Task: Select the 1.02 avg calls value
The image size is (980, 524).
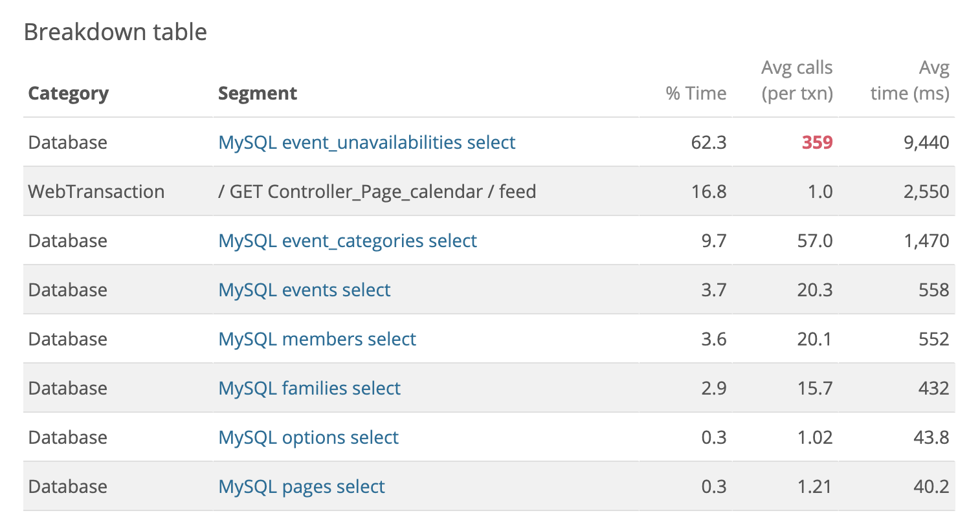Action: [815, 437]
